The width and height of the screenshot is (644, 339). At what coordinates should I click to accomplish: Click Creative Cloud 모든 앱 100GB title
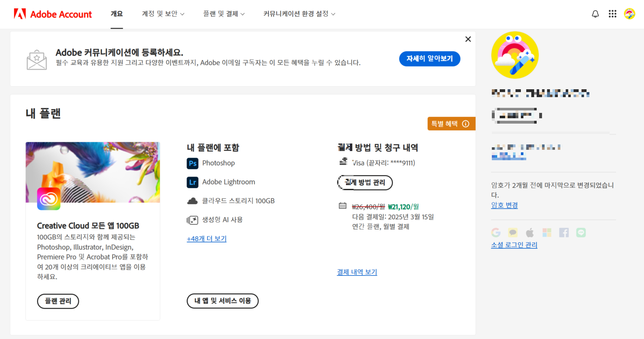click(x=88, y=226)
